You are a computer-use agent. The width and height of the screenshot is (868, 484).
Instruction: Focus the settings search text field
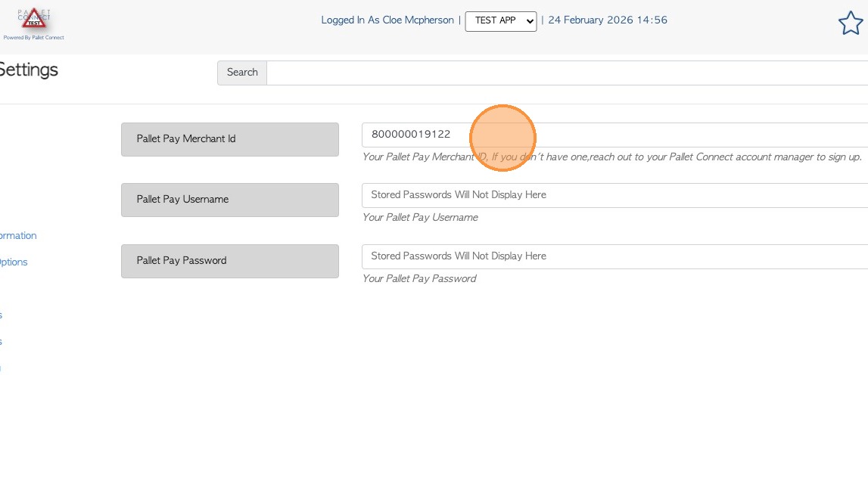[566, 73]
